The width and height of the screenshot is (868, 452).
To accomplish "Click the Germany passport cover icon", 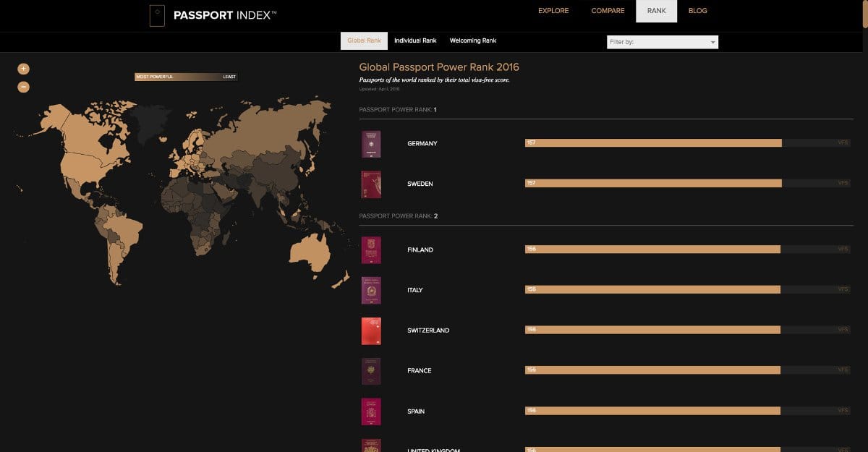I will click(370, 144).
